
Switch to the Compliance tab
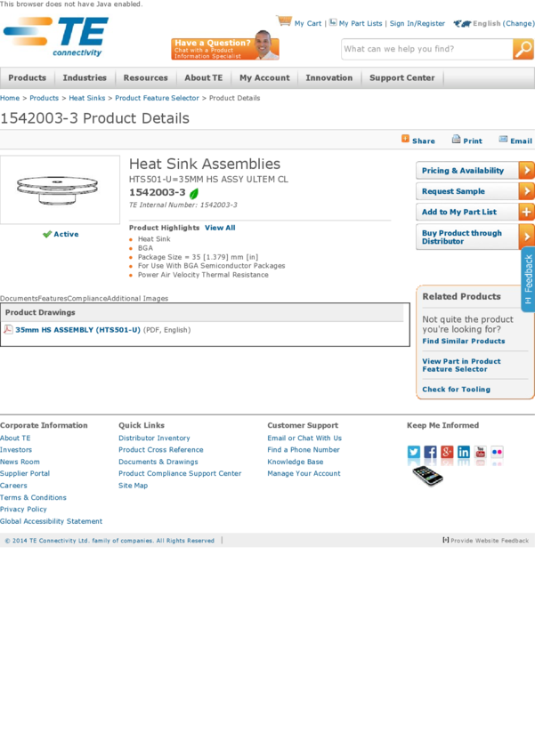tap(87, 299)
